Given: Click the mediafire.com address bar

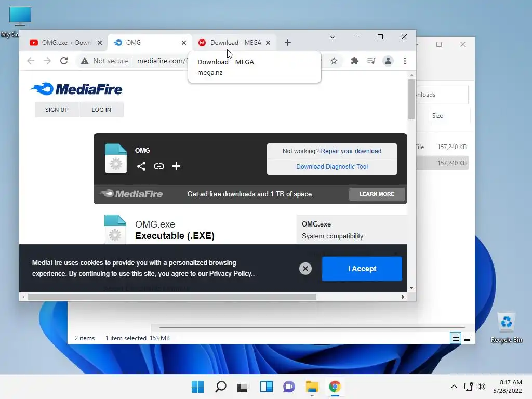Looking at the screenshot, I should [x=162, y=61].
